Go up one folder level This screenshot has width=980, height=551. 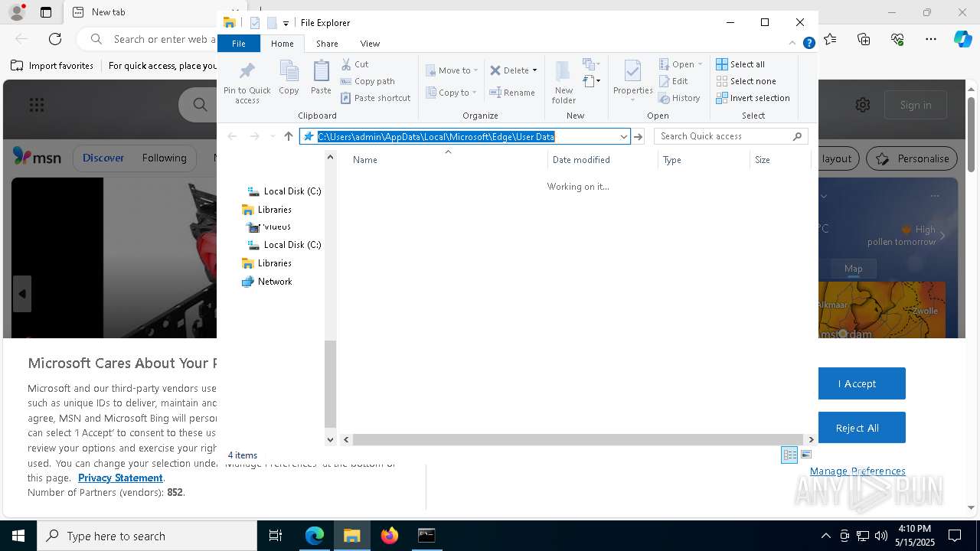[x=289, y=136]
